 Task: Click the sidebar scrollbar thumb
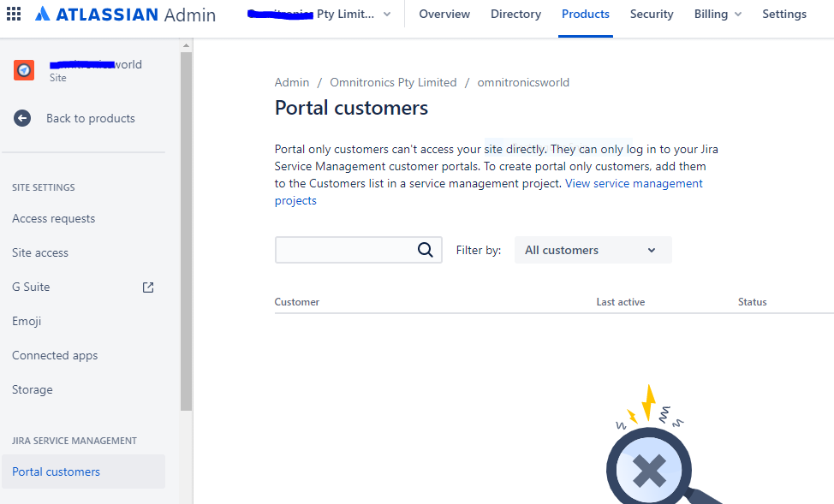pos(186,231)
